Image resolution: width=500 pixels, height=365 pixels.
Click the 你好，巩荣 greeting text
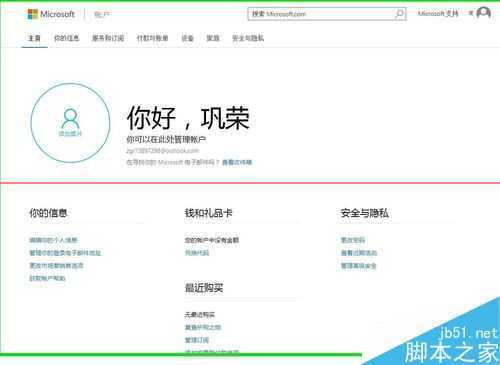(188, 118)
